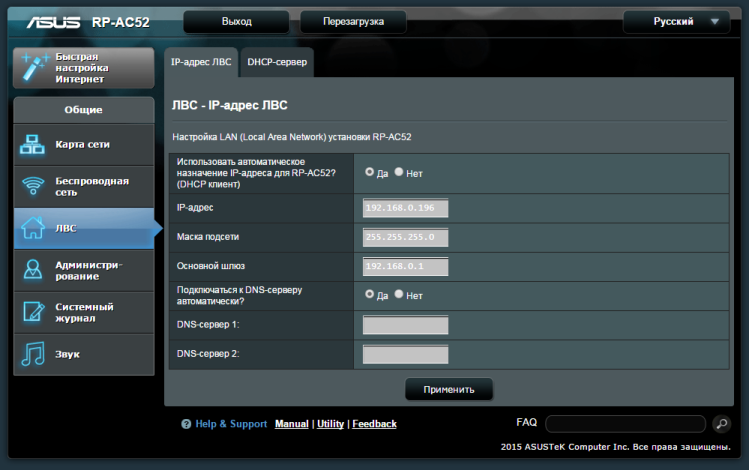This screenshot has height=470, width=749.
Task: Open Беспроводная сеть menu item
Action: (84, 187)
